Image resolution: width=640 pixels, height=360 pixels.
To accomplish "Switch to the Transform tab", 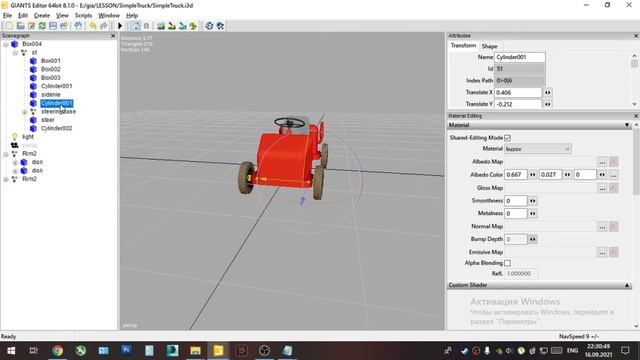I will pos(463,46).
